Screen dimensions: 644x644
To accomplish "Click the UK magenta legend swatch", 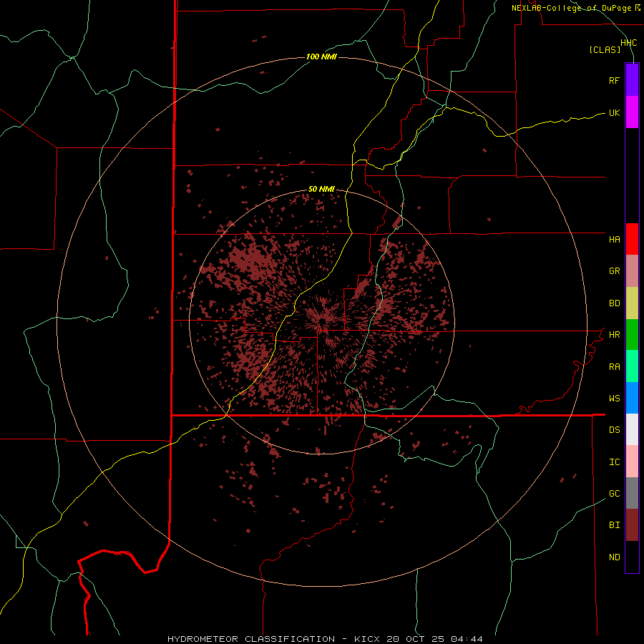I will point(632,112).
